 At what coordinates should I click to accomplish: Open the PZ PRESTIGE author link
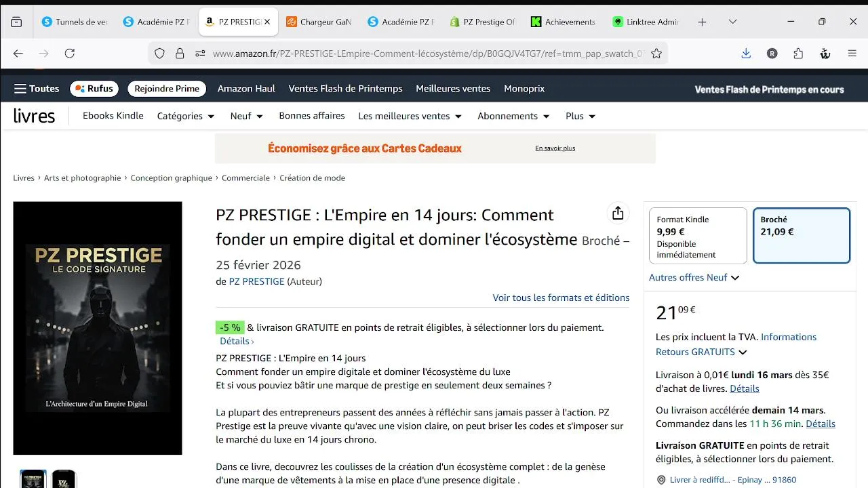256,281
